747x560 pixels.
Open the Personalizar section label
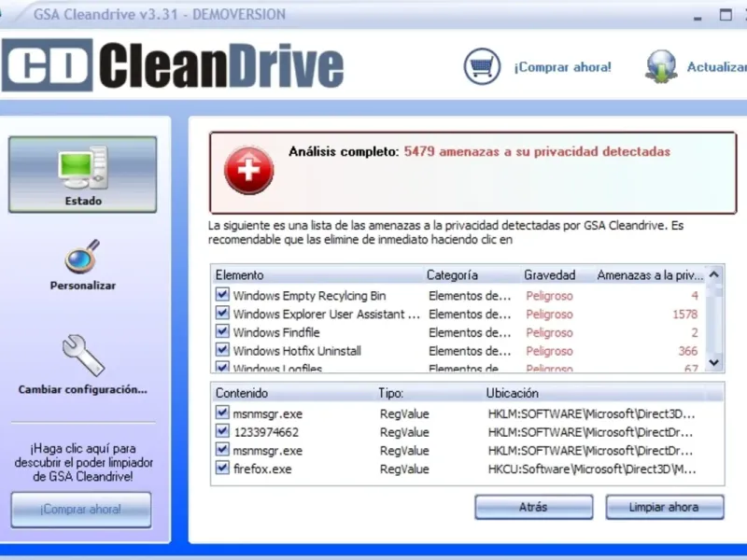pos(83,286)
